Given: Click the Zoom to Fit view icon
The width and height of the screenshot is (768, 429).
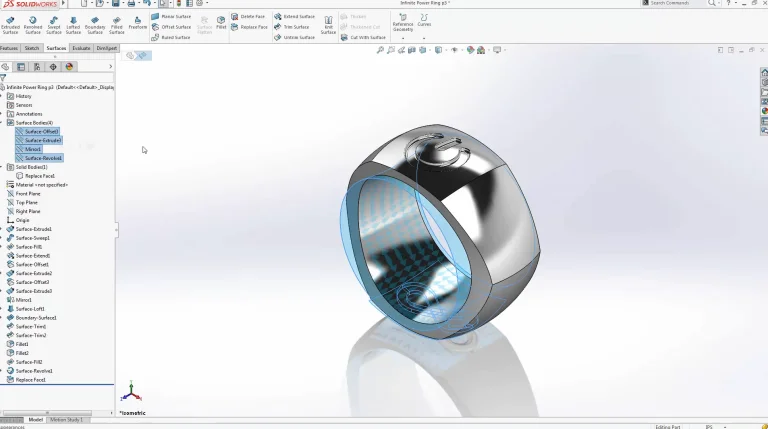Looking at the screenshot, I should (380, 49).
